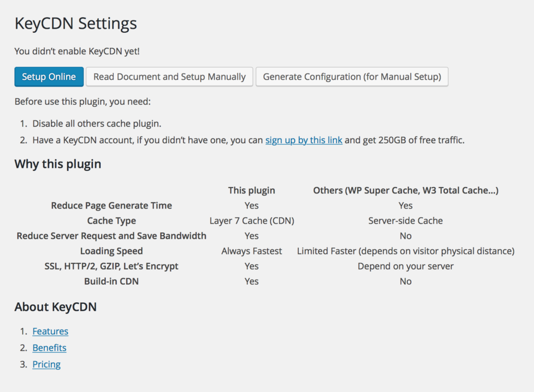Select the Cache Type row label
Viewport: 534px width, 392px height.
[111, 220]
